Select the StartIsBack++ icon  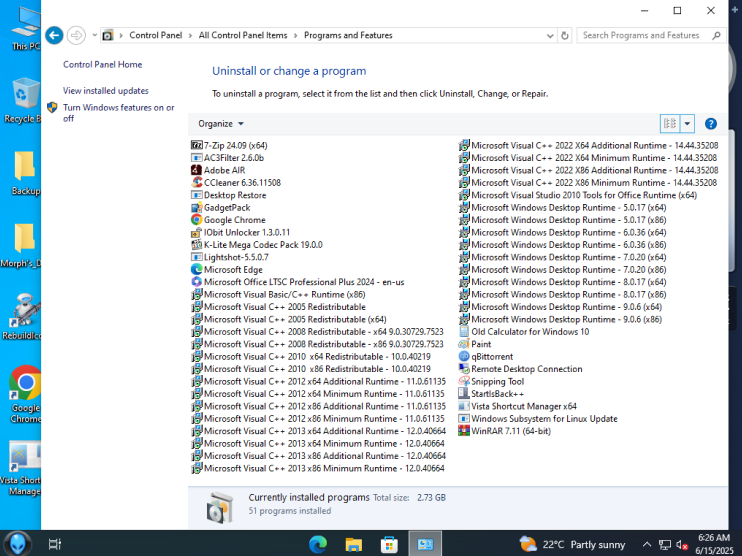pos(464,393)
